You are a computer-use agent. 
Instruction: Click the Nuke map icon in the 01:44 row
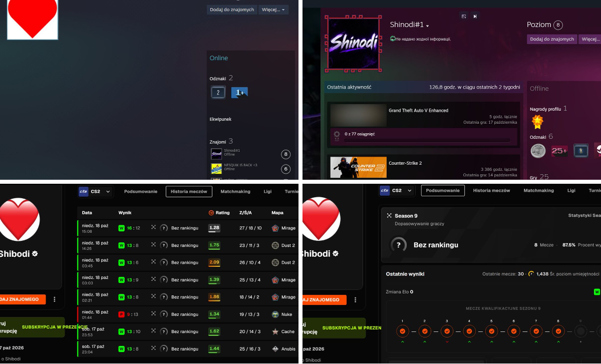point(275,314)
